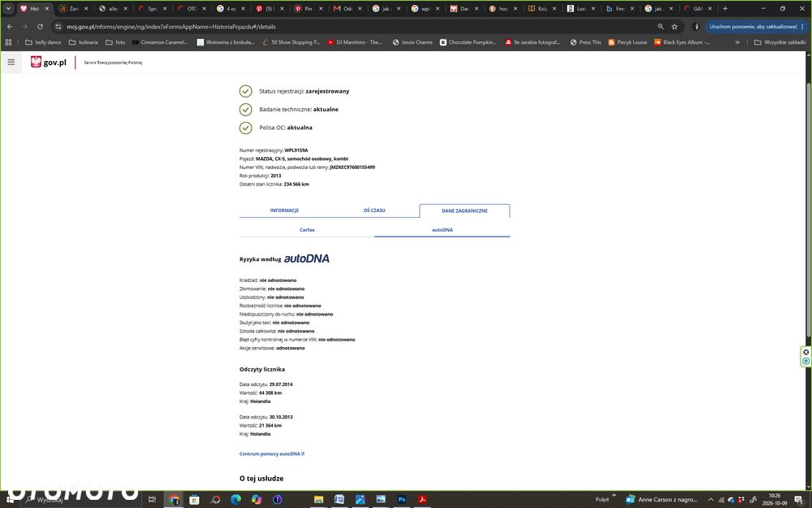Select the autoDNA sub-tab

443,230
